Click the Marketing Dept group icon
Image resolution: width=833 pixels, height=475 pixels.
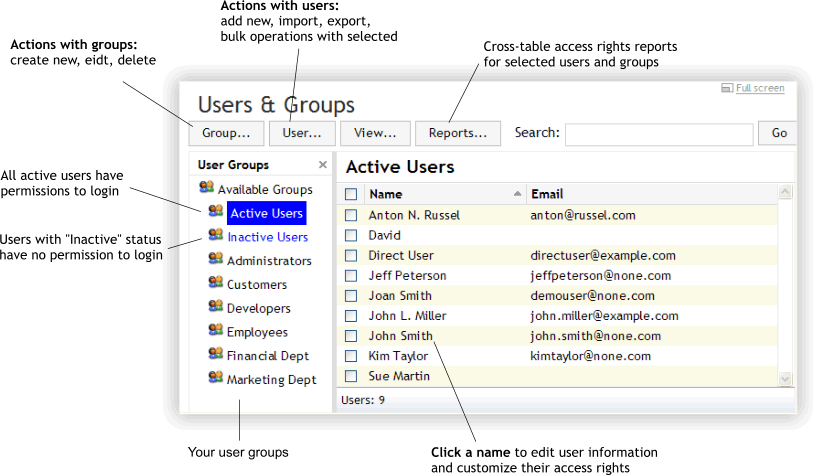pyautogui.click(x=215, y=378)
